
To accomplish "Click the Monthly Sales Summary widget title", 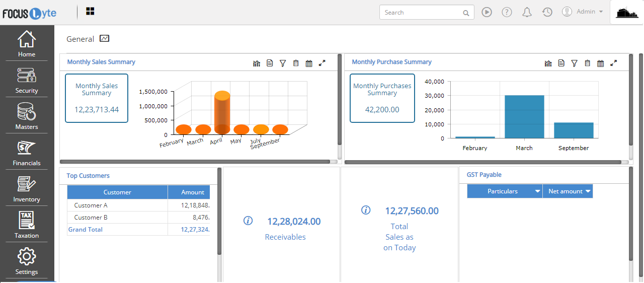I will [x=101, y=62].
